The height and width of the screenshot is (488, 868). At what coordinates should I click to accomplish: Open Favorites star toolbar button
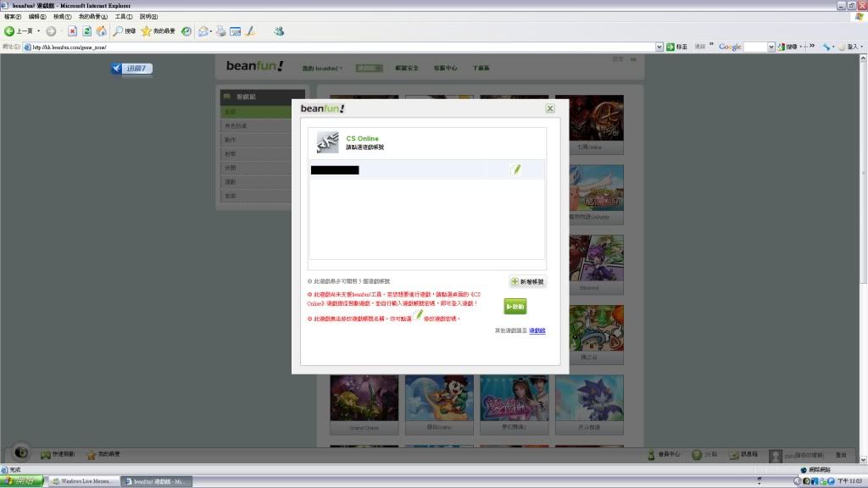click(158, 31)
